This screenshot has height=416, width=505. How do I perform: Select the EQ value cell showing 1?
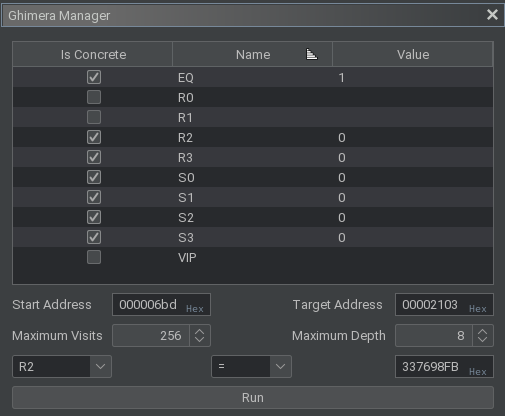[413, 77]
